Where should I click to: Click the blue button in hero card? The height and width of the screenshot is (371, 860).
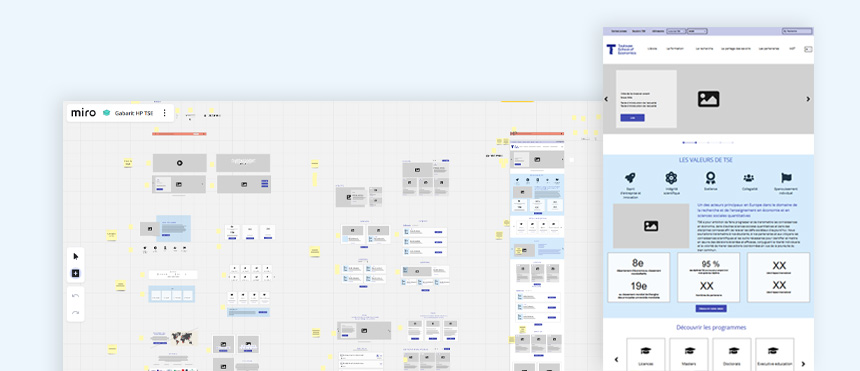(632, 118)
